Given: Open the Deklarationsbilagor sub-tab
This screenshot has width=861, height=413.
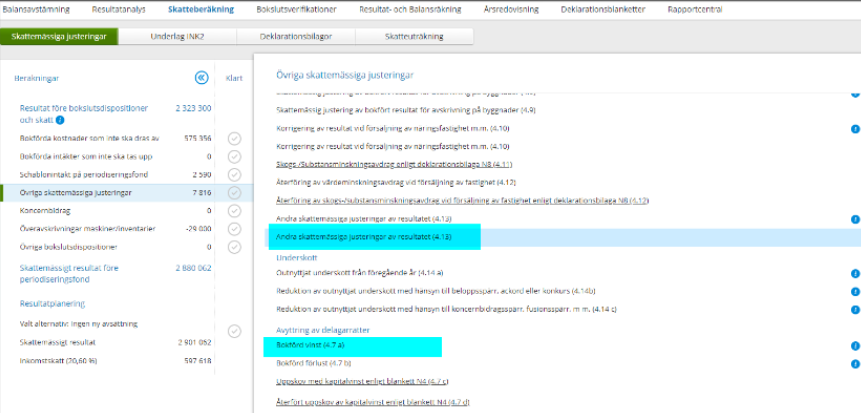Looking at the screenshot, I should (294, 37).
